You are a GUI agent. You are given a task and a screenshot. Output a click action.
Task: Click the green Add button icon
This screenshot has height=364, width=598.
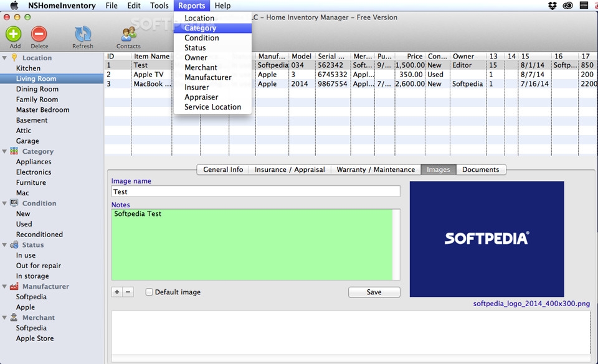(x=13, y=34)
